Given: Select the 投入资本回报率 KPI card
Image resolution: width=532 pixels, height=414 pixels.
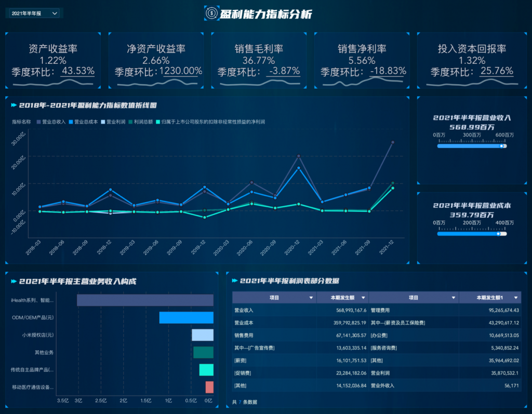Looking at the screenshot, I should coord(472,60).
